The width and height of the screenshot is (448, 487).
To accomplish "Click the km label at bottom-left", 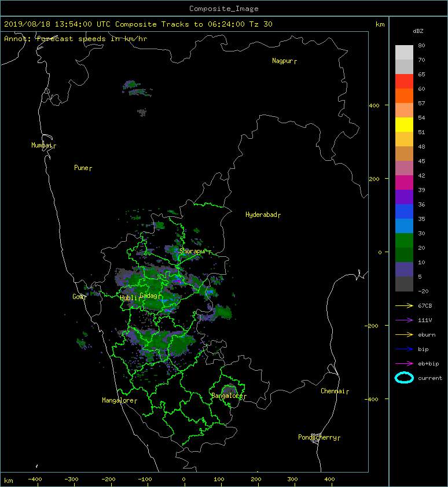I will click(9, 481).
